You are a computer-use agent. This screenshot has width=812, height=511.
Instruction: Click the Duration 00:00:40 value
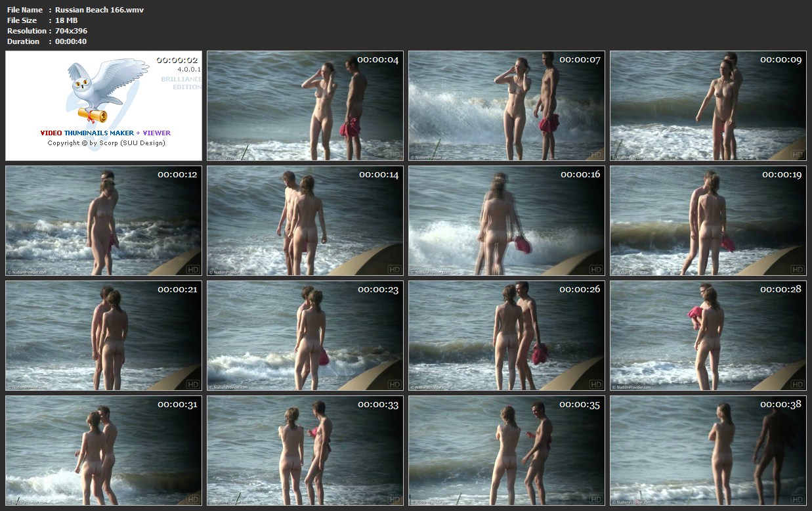(x=71, y=41)
